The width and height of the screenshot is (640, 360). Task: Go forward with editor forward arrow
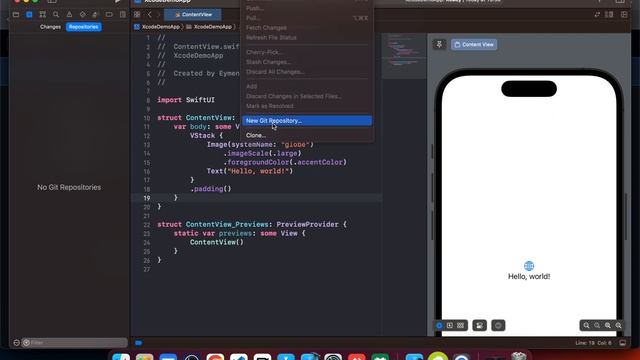coord(158,15)
